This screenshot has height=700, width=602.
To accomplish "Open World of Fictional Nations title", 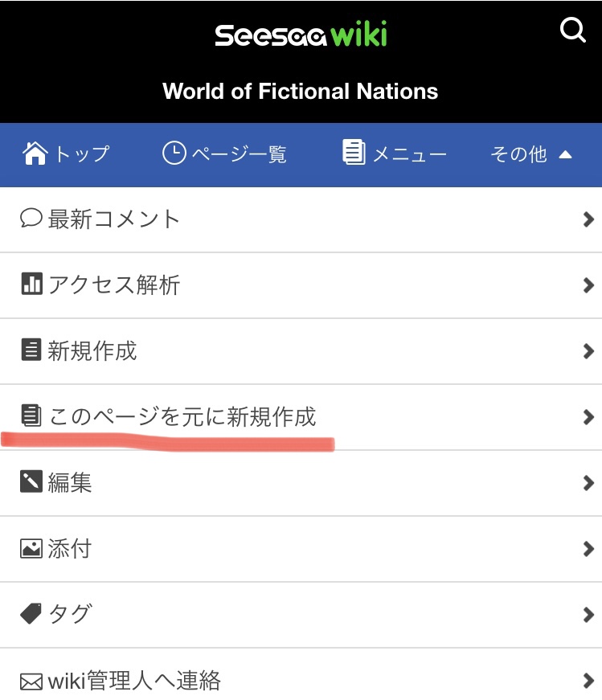I will [300, 91].
